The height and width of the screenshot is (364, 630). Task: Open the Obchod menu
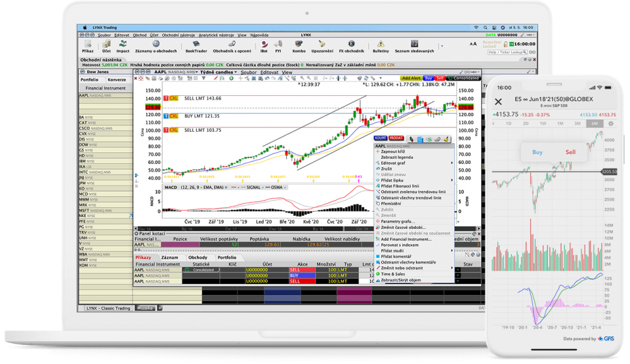[x=140, y=35]
